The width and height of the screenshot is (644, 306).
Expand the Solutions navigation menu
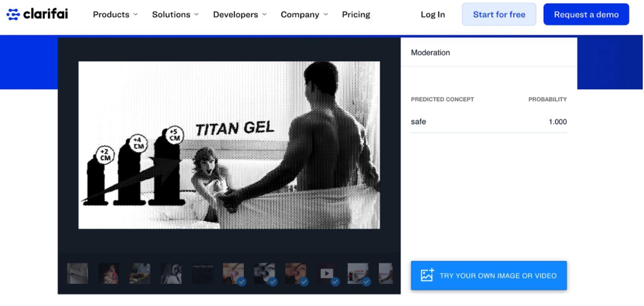[x=175, y=14]
